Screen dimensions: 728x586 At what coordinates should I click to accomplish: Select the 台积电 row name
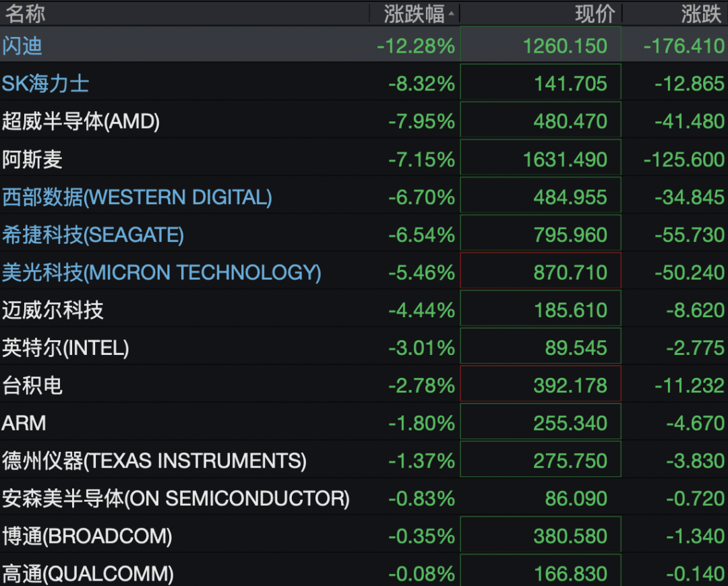pyautogui.click(x=32, y=385)
